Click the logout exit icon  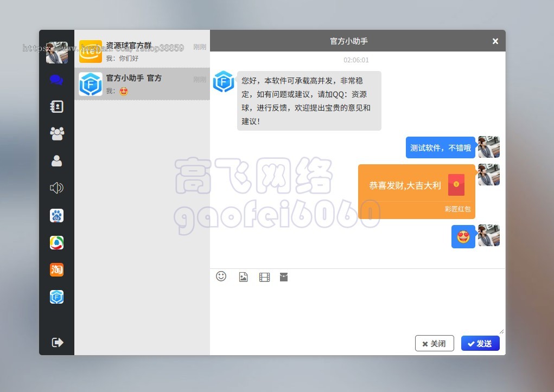point(57,342)
